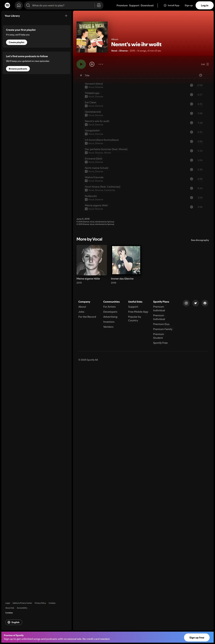Open Safety & Privacy Center link
Viewport: 215px width, 644px height.
(22, 603)
